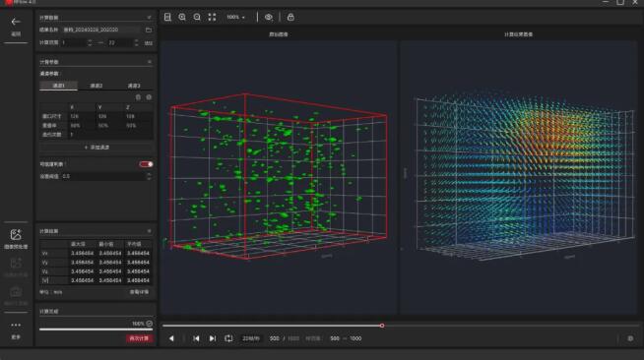
Task: Select the third pass tab
Action: coord(134,86)
